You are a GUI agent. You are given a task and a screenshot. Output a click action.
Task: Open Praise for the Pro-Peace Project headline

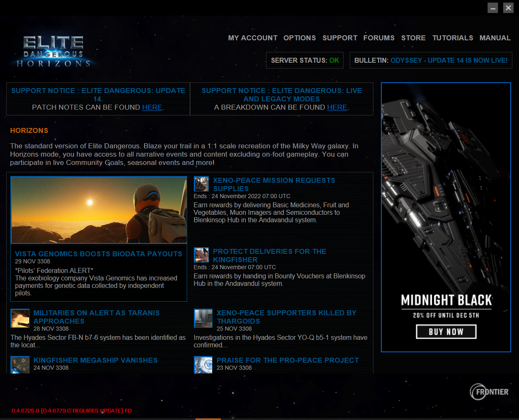[288, 360]
